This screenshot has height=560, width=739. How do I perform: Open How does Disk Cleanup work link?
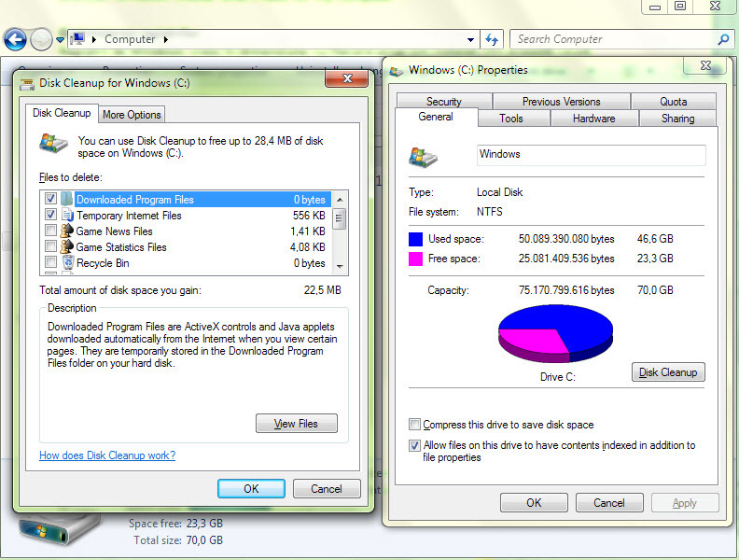[x=107, y=455]
